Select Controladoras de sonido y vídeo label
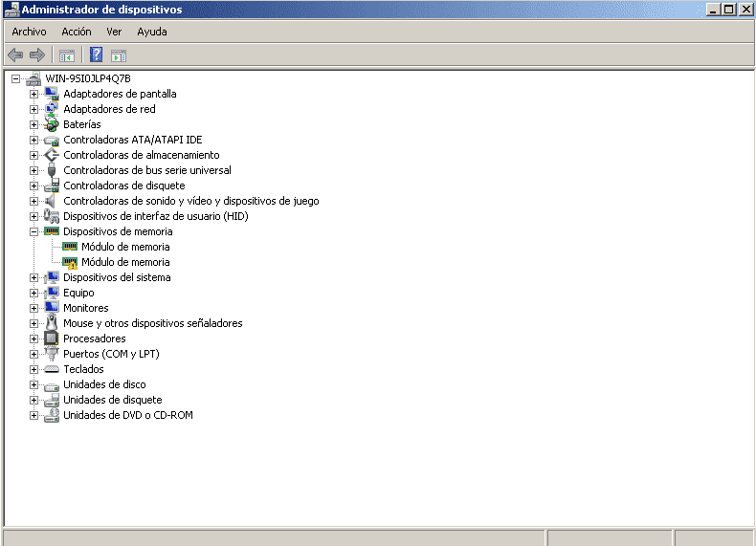This screenshot has width=756, height=546. [x=191, y=201]
